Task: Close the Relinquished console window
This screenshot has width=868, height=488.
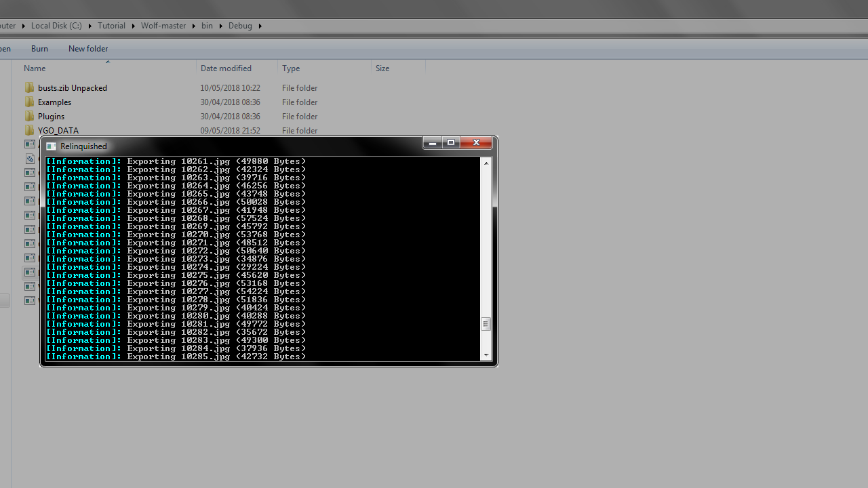Action: [476, 143]
